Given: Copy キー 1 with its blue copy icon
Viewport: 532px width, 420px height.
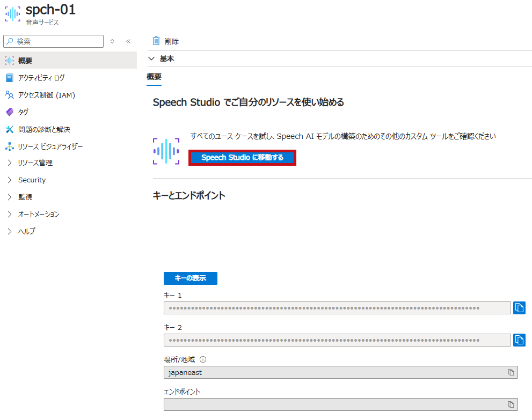Looking at the screenshot, I should [x=519, y=308].
